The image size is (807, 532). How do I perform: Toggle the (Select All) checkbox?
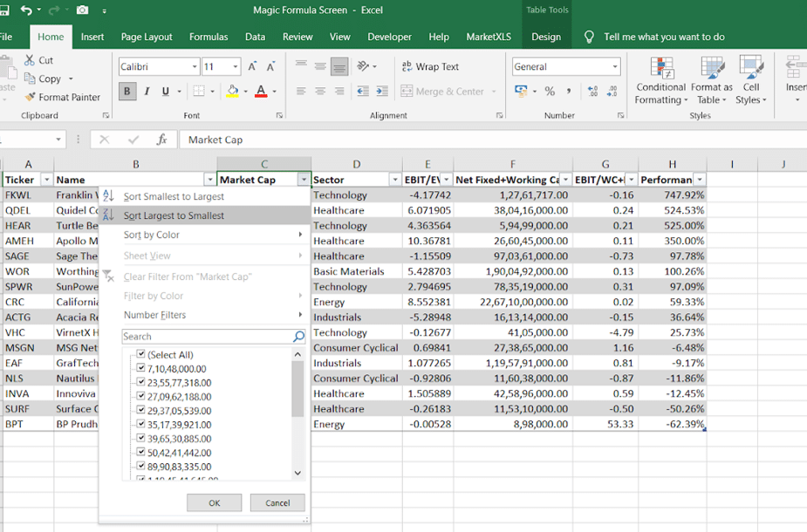(140, 354)
